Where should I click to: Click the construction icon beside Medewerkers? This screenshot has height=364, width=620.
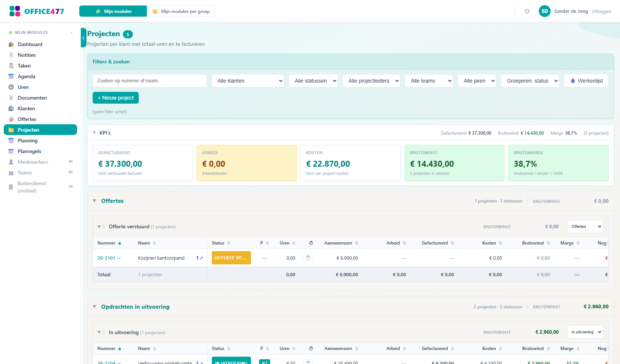click(70, 162)
